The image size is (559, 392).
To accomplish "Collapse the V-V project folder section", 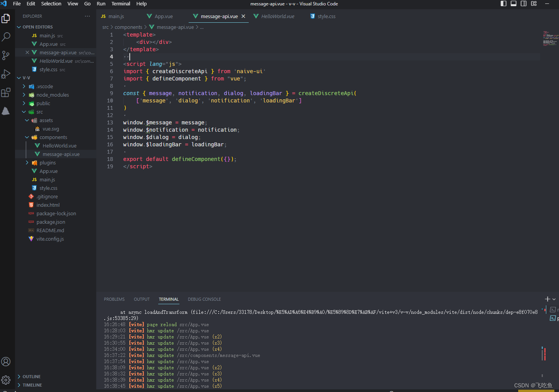I will (x=55, y=78).
